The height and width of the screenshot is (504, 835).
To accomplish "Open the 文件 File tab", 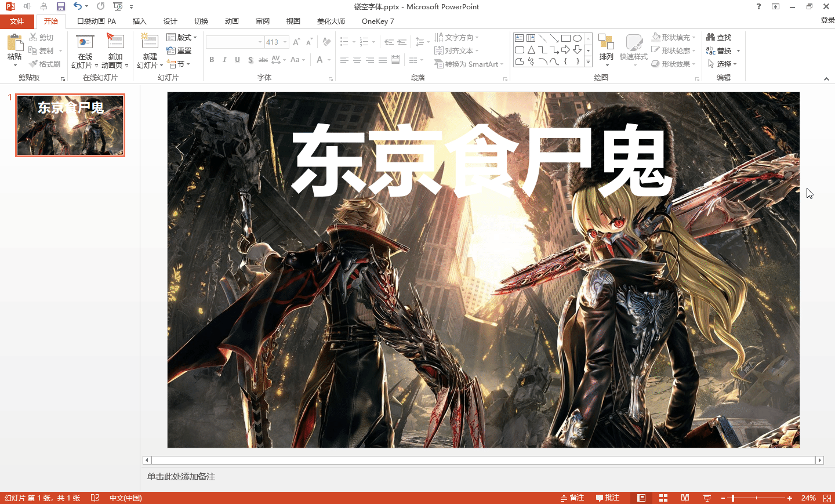I will coord(17,21).
